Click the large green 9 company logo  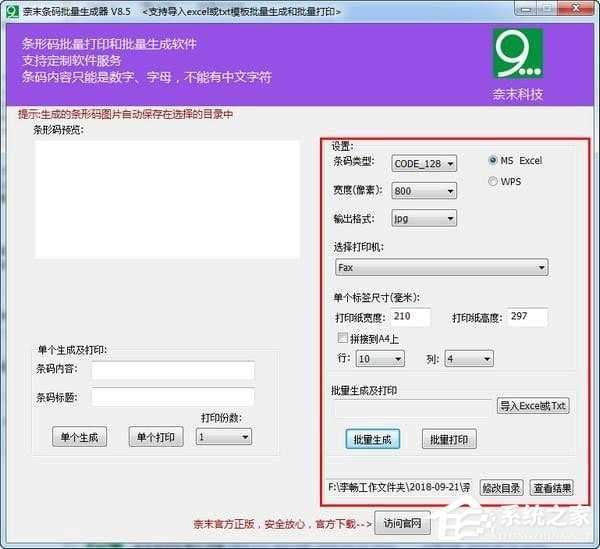[x=517, y=53]
